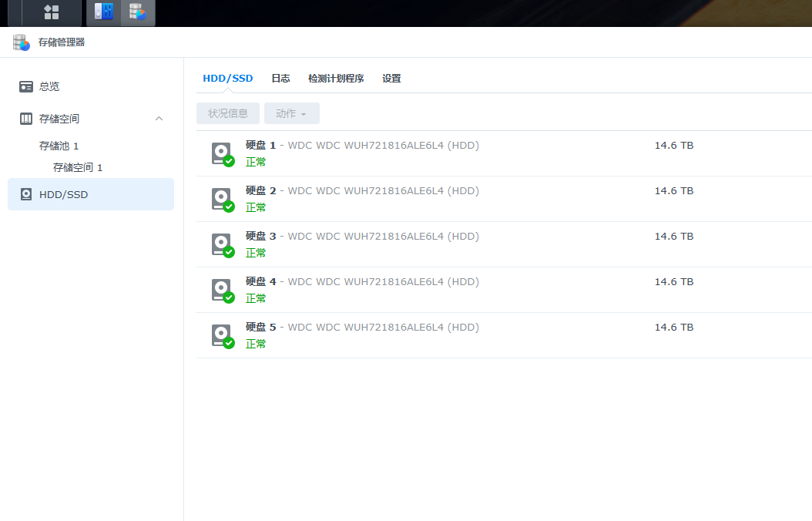
Task: Select the 硬盘 4 row title
Action: pos(362,282)
